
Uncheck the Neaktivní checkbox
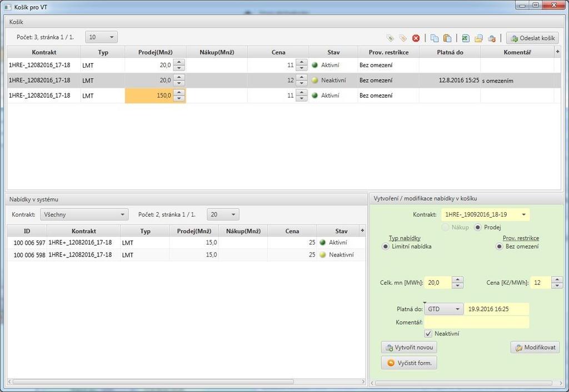tap(428, 334)
